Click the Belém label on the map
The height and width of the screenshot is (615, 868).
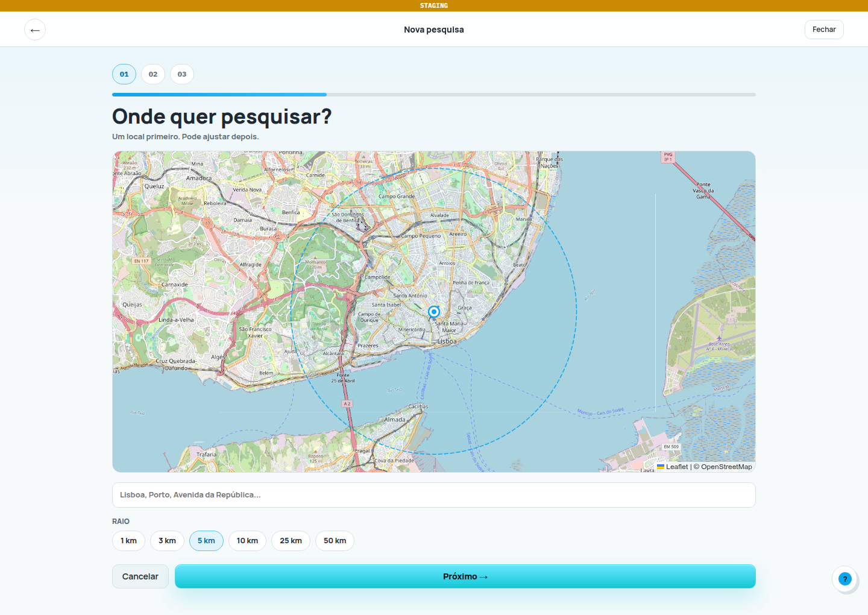(266, 373)
